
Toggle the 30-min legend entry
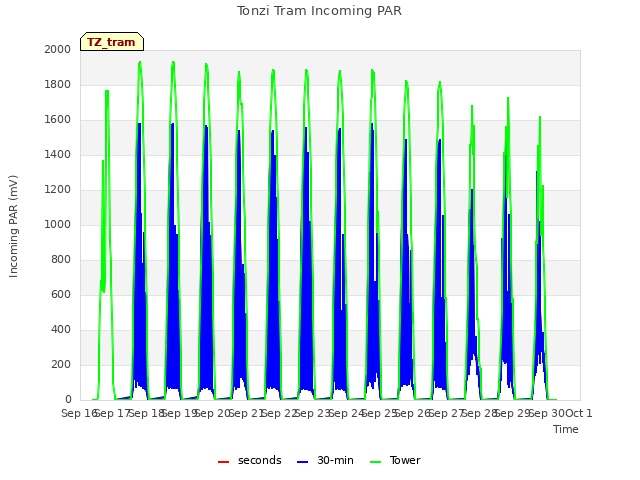click(x=325, y=460)
